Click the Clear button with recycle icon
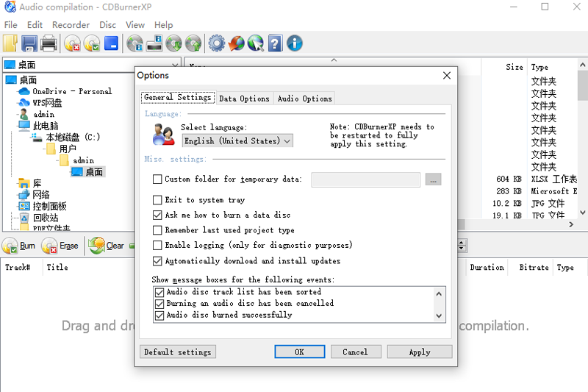588x392 pixels. 107,246
